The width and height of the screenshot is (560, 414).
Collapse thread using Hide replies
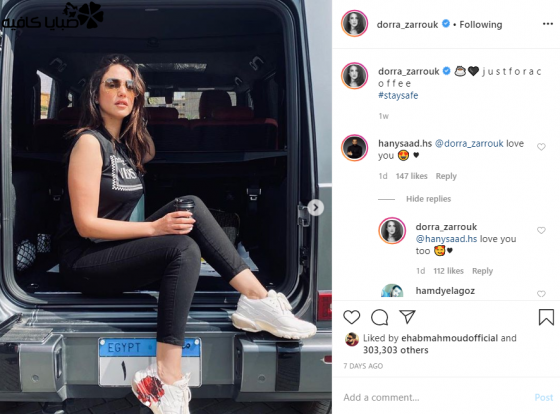(x=428, y=199)
